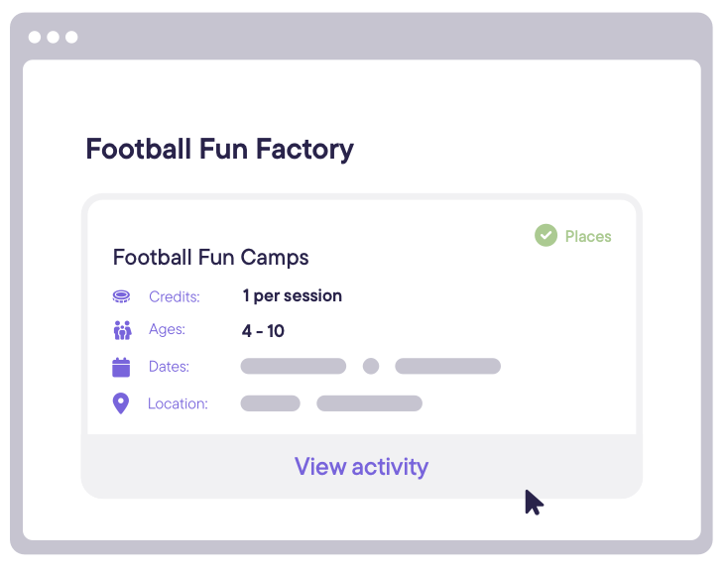Click the green Places checkmark icon
Viewport: 728px width, 571px height.
546,235
